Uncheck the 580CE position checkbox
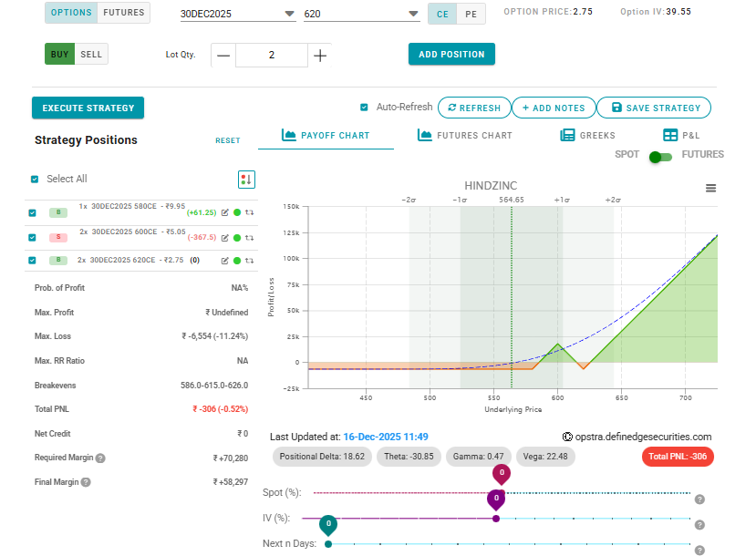This screenshot has width=756, height=556. [x=32, y=213]
